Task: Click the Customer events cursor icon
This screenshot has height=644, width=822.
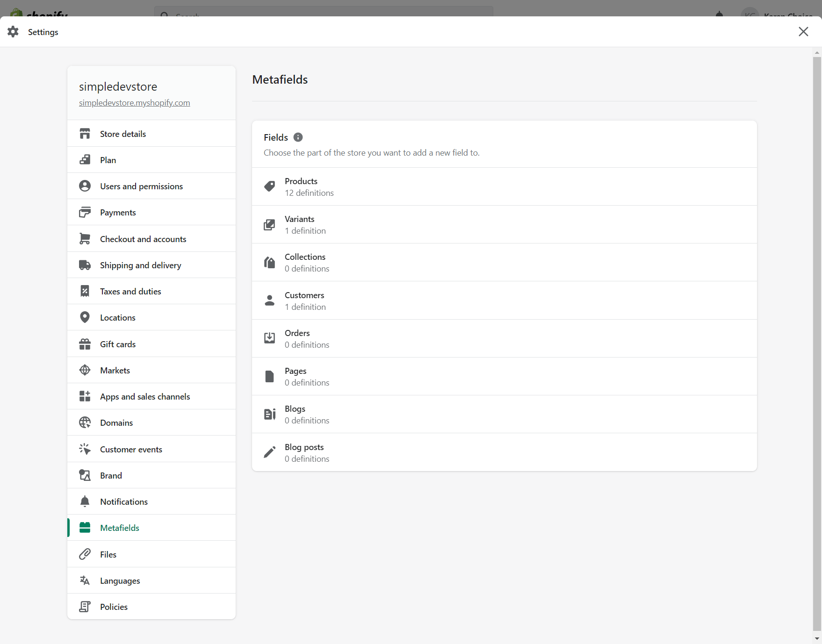Action: coord(85,449)
